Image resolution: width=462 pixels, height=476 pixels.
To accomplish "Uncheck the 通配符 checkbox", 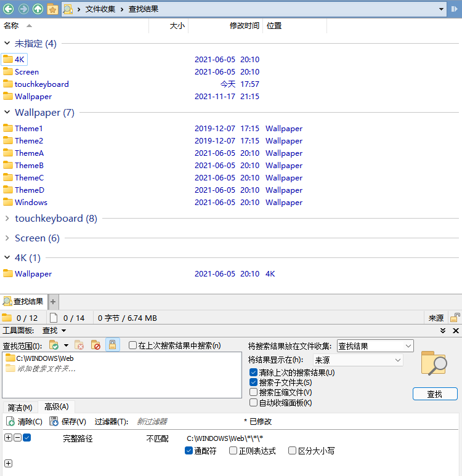I will [x=188, y=451].
